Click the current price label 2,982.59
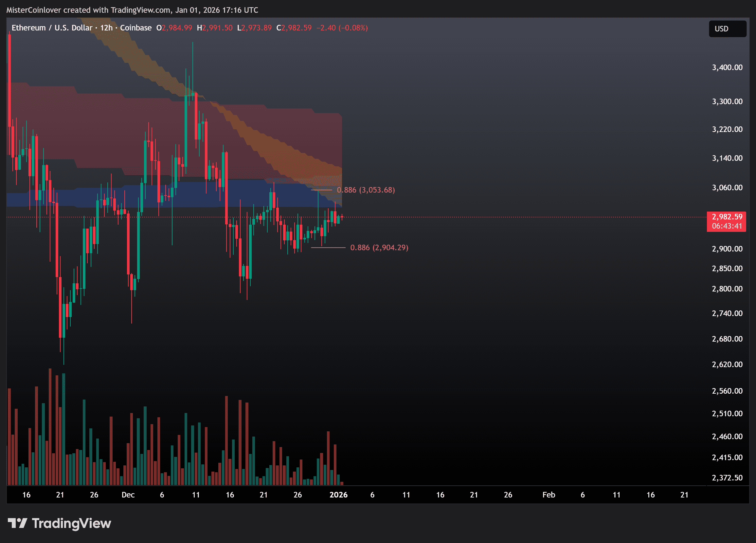 (727, 217)
